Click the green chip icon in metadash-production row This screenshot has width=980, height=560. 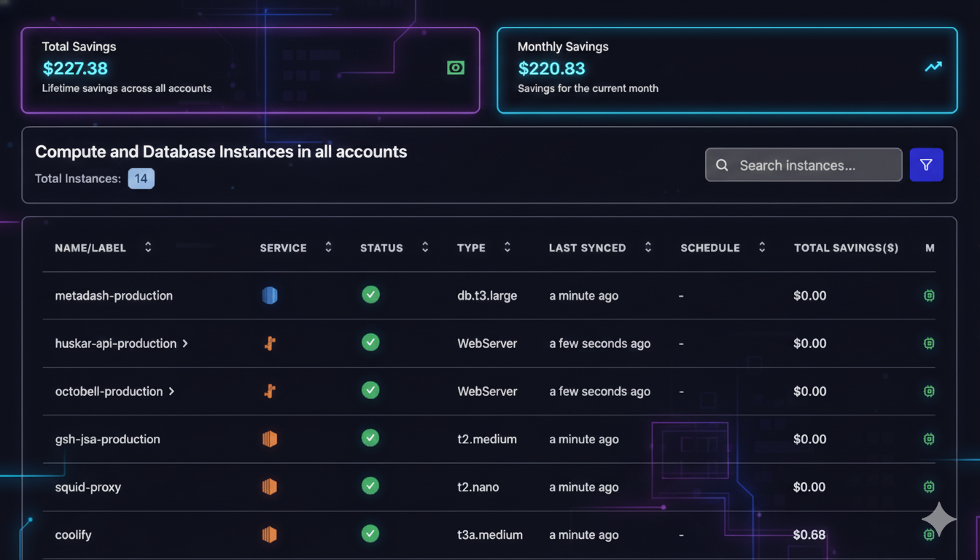click(x=929, y=295)
